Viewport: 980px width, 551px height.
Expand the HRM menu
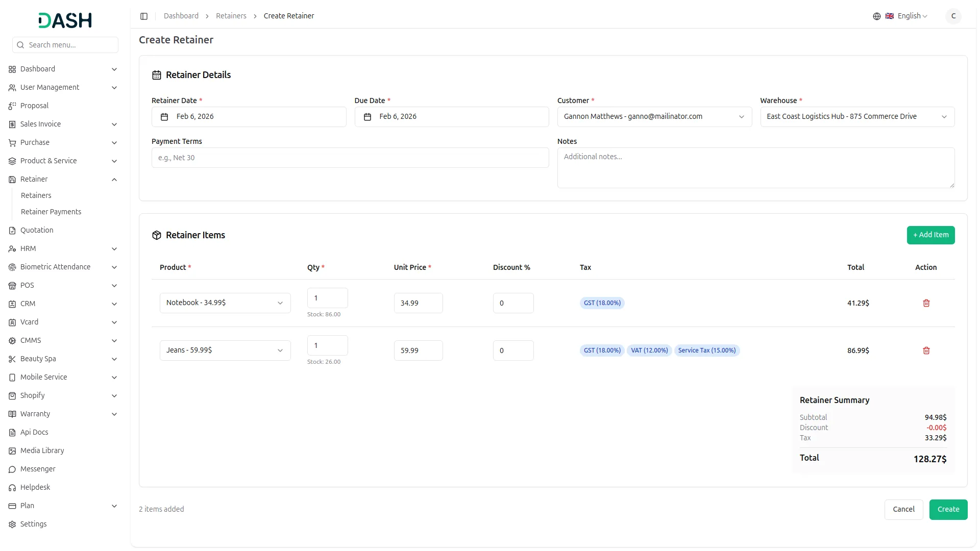click(x=63, y=248)
